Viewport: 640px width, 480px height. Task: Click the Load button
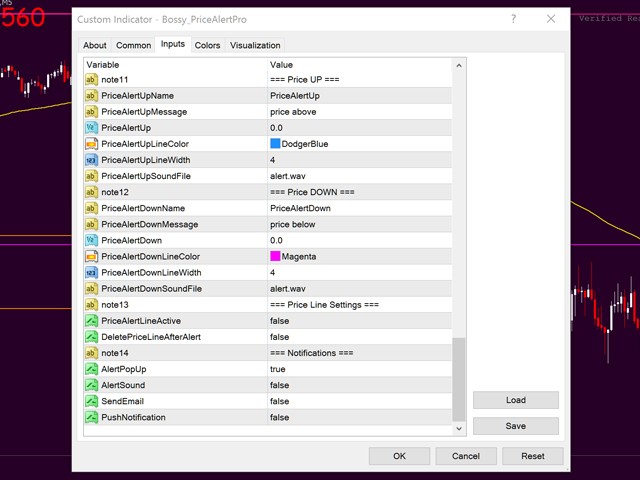pos(516,400)
